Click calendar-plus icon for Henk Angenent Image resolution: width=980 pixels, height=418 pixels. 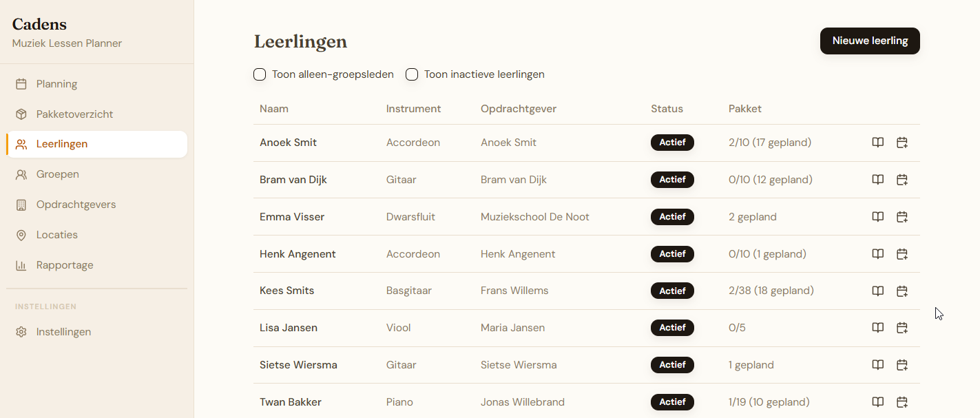point(901,254)
